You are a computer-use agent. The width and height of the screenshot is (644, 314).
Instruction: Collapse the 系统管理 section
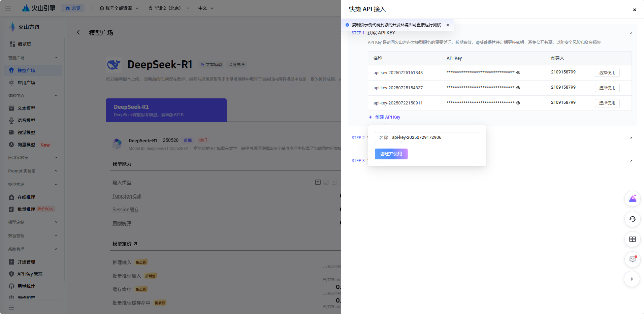pyautogui.click(x=56, y=249)
